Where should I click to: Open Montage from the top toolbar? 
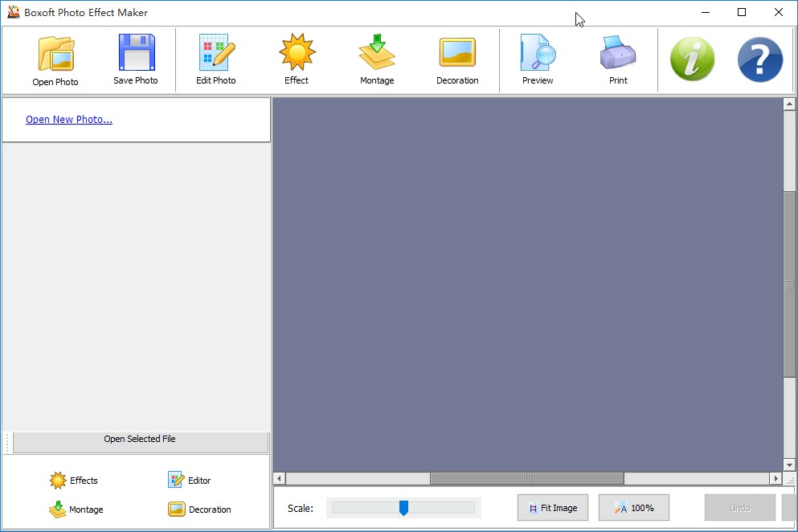pyautogui.click(x=377, y=59)
